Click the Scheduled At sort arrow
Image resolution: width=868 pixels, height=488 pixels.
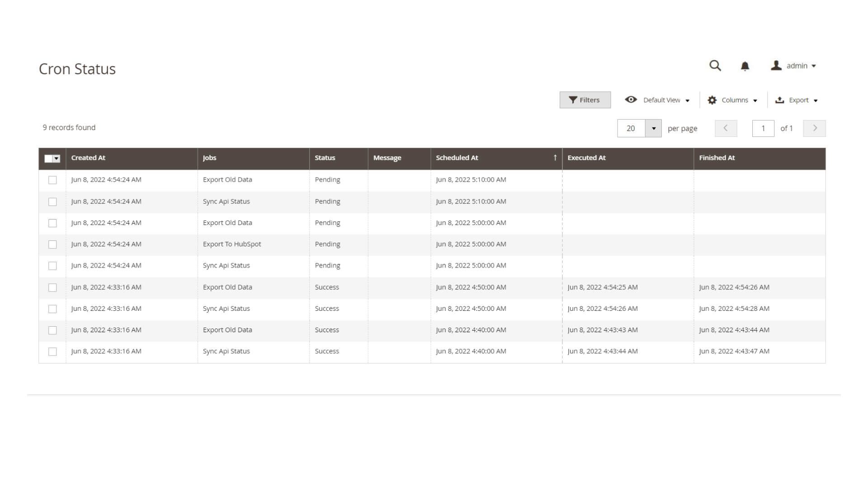tap(555, 158)
